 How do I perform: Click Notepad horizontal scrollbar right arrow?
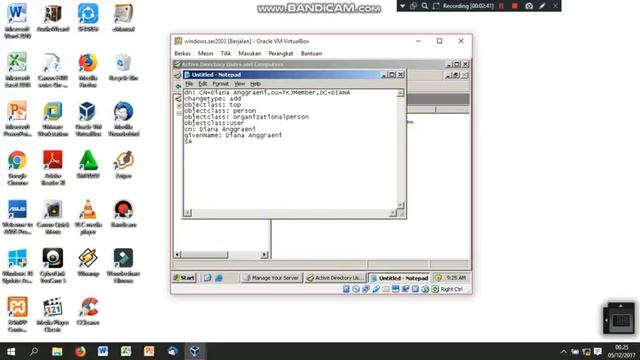point(393,213)
